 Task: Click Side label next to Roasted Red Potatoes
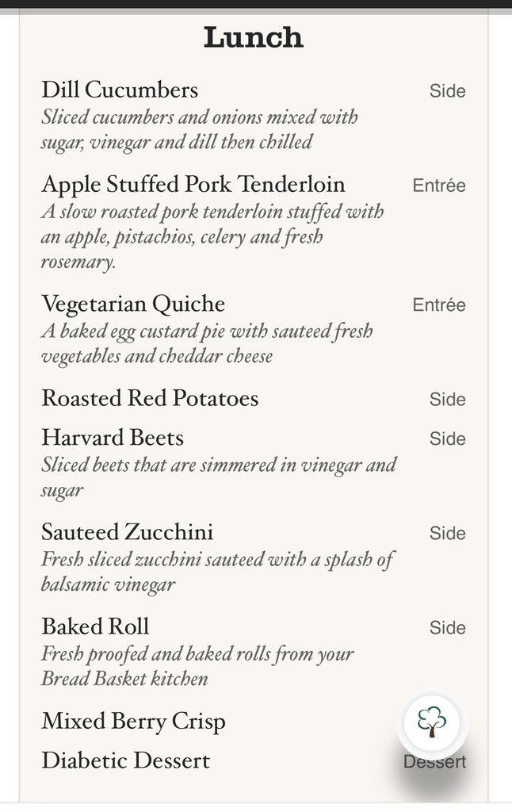(447, 400)
